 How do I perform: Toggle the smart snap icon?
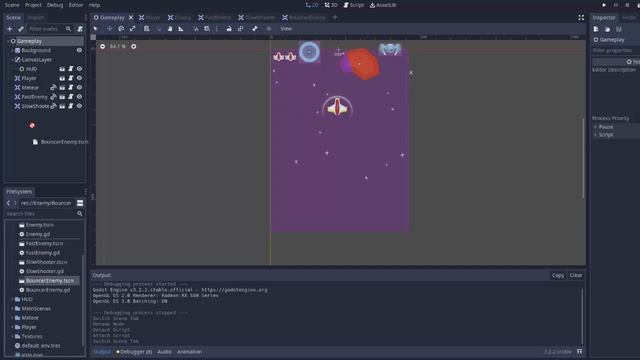(x=196, y=29)
